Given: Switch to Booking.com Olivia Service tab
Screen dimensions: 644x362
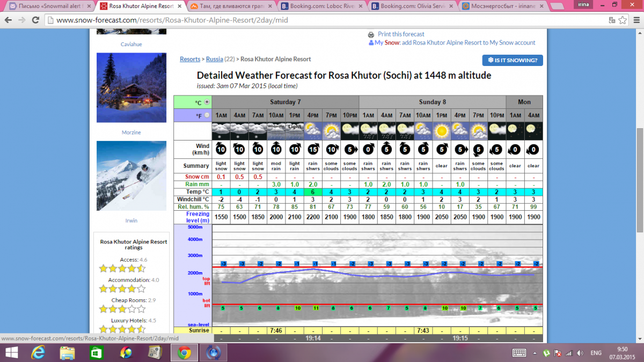Looking at the screenshot, I should click(x=413, y=6).
